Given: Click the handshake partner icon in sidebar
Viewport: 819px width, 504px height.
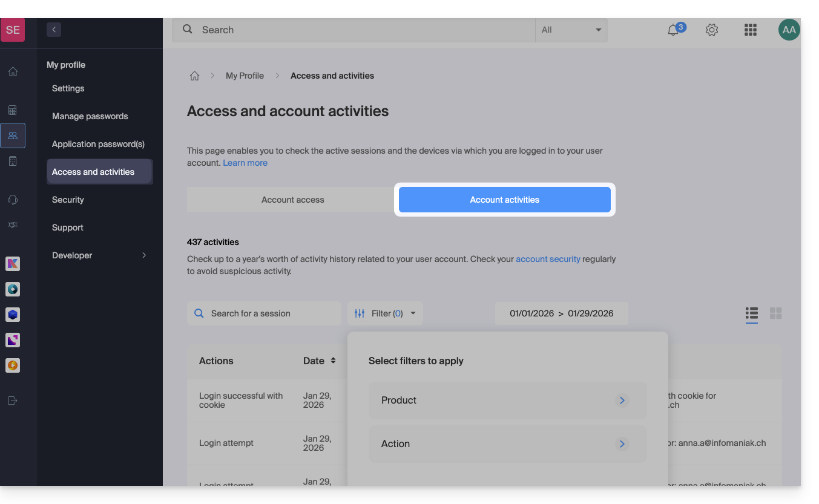Looking at the screenshot, I should click(x=13, y=225).
